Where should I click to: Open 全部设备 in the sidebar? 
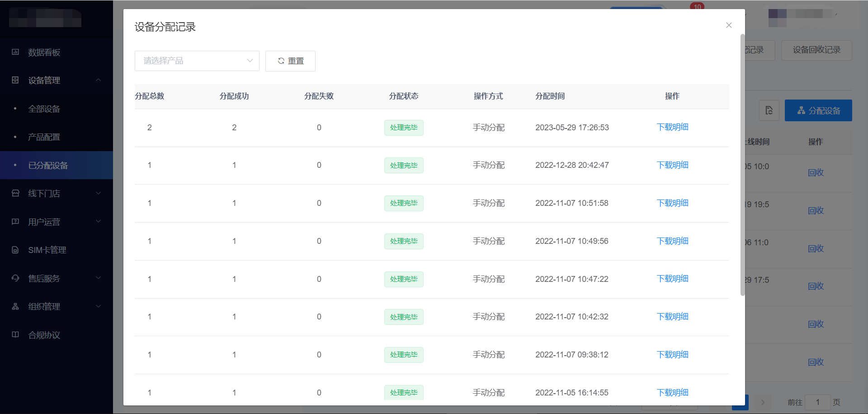44,109
